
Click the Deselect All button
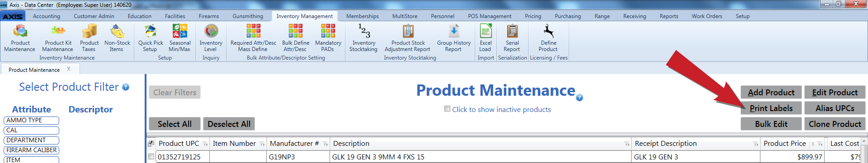point(229,124)
